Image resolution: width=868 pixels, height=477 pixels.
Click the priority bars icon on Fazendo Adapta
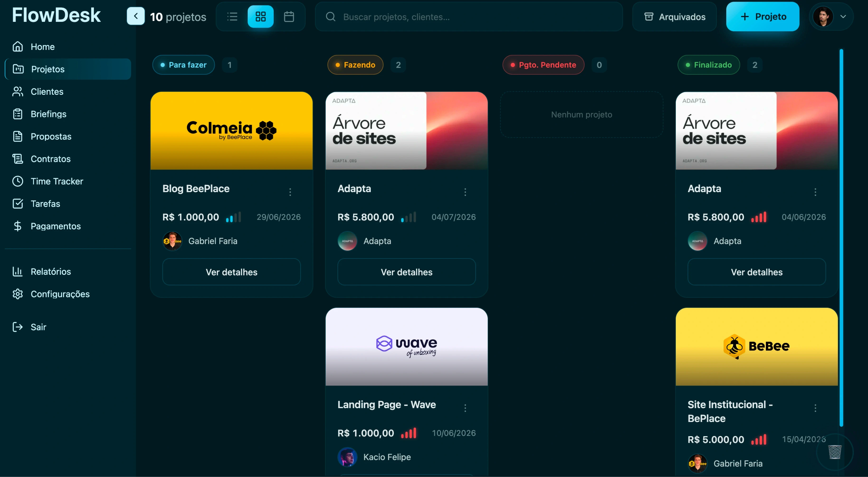tap(408, 217)
